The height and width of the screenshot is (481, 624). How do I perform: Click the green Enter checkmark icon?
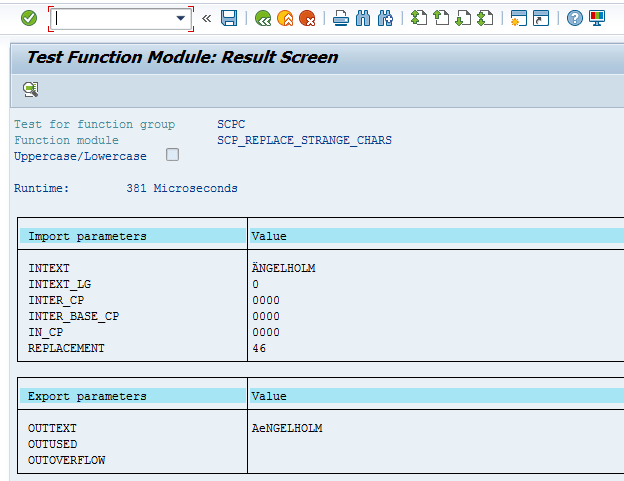tap(29, 18)
